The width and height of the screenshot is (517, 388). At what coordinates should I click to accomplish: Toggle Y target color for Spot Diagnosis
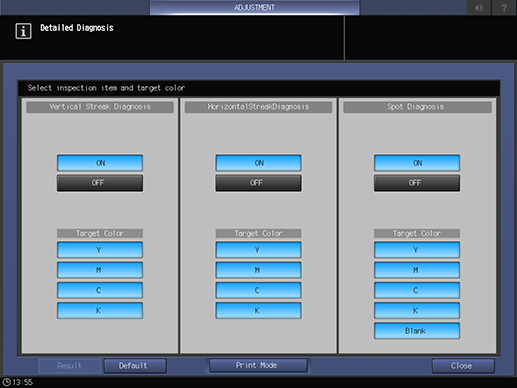[417, 250]
